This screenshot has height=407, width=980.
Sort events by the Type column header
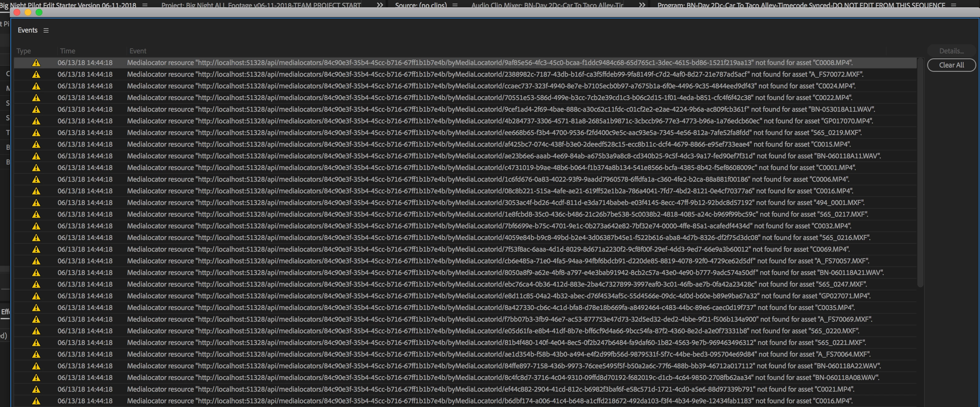pyautogui.click(x=24, y=51)
